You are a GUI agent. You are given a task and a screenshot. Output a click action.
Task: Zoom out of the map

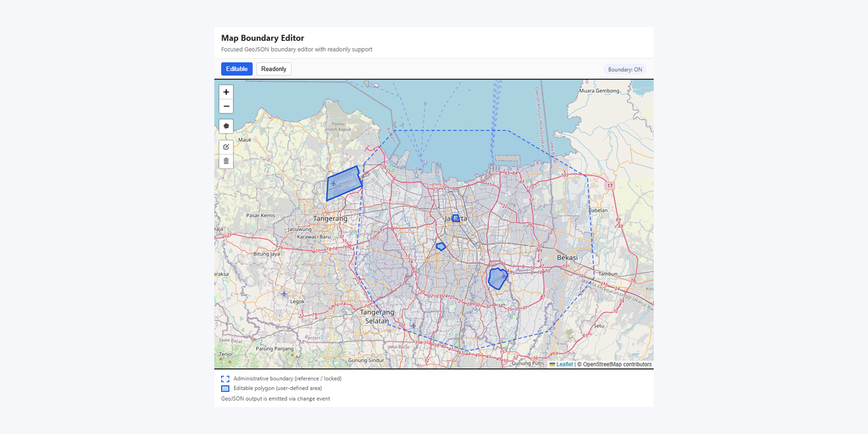click(x=226, y=106)
